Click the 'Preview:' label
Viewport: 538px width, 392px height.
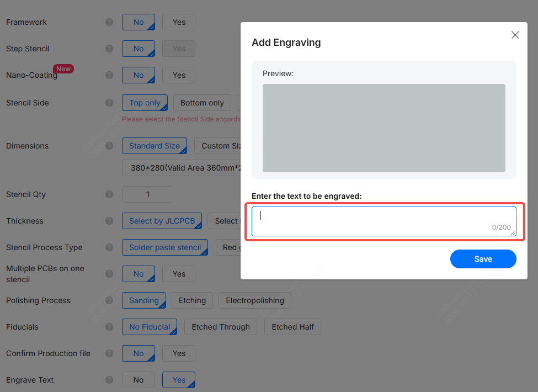[278, 73]
